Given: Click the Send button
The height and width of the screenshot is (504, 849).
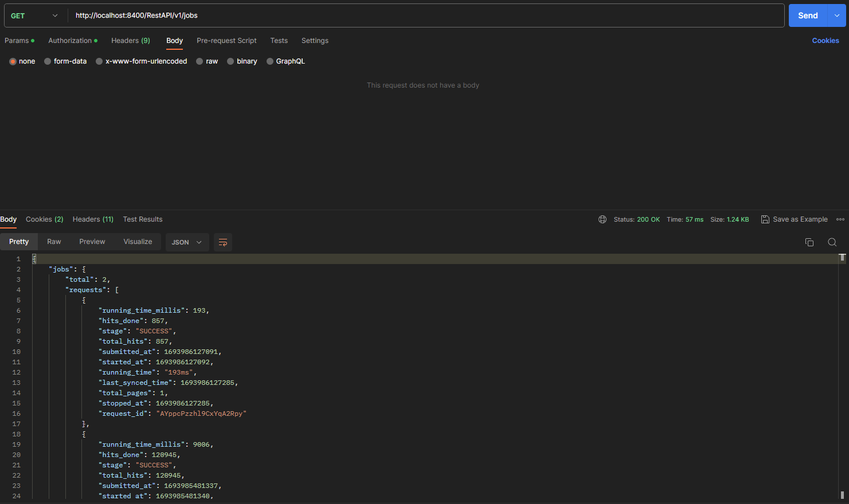Looking at the screenshot, I should [808, 15].
